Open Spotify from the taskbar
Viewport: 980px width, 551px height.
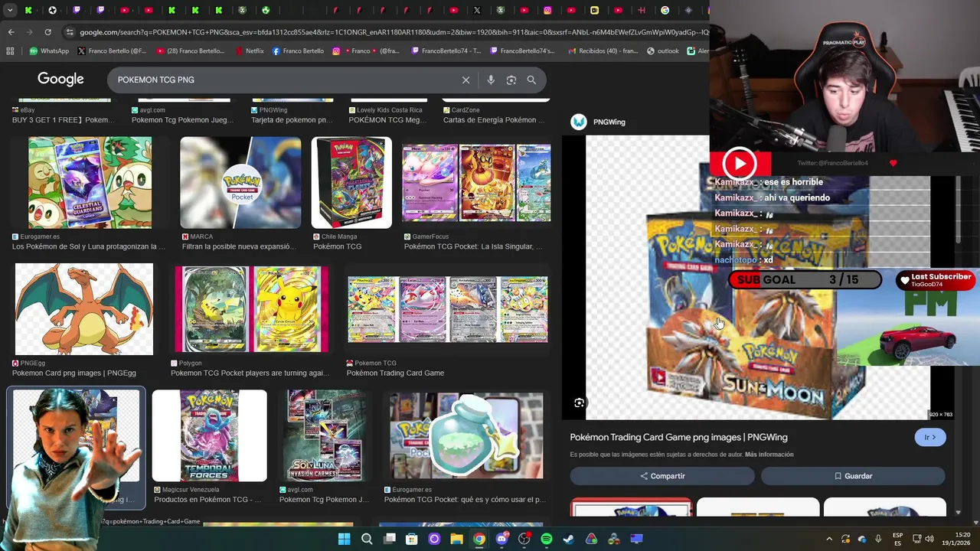point(547,540)
